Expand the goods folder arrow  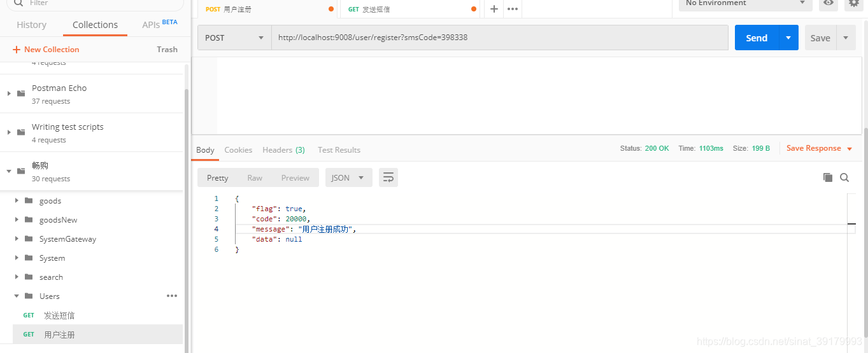[17, 200]
